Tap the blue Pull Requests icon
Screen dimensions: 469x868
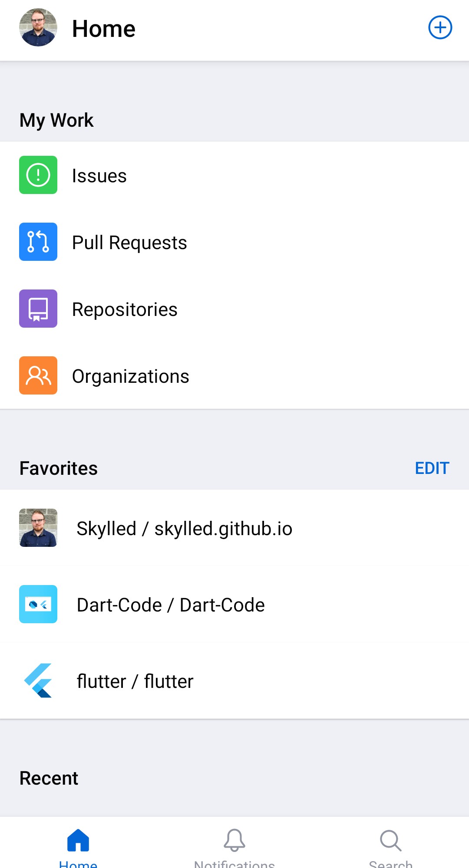pos(38,242)
